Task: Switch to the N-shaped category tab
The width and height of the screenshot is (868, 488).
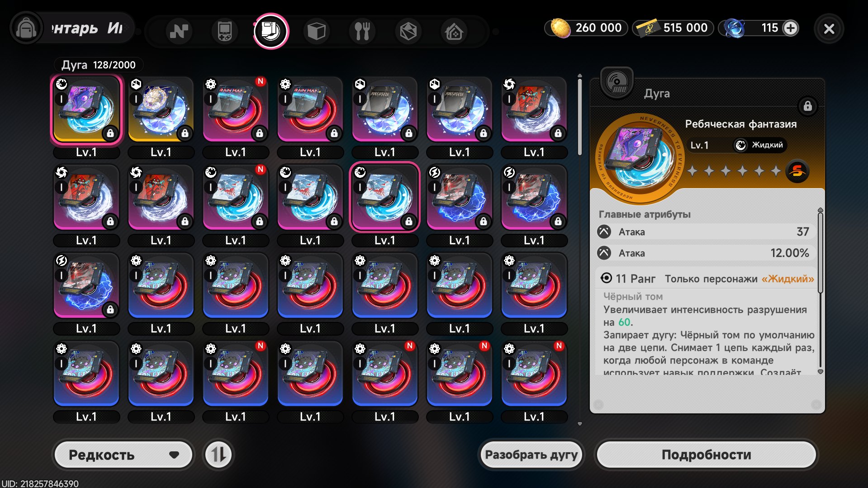Action: (179, 31)
